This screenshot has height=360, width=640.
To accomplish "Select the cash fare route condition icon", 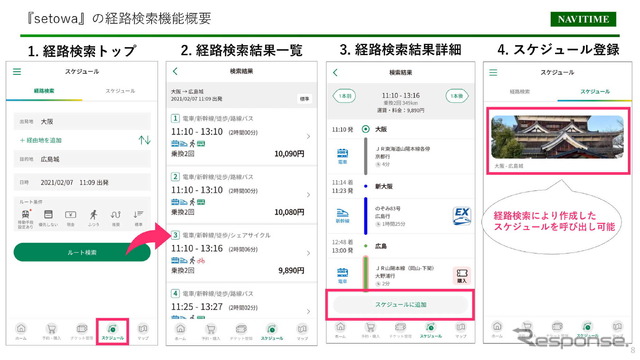I will (71, 215).
